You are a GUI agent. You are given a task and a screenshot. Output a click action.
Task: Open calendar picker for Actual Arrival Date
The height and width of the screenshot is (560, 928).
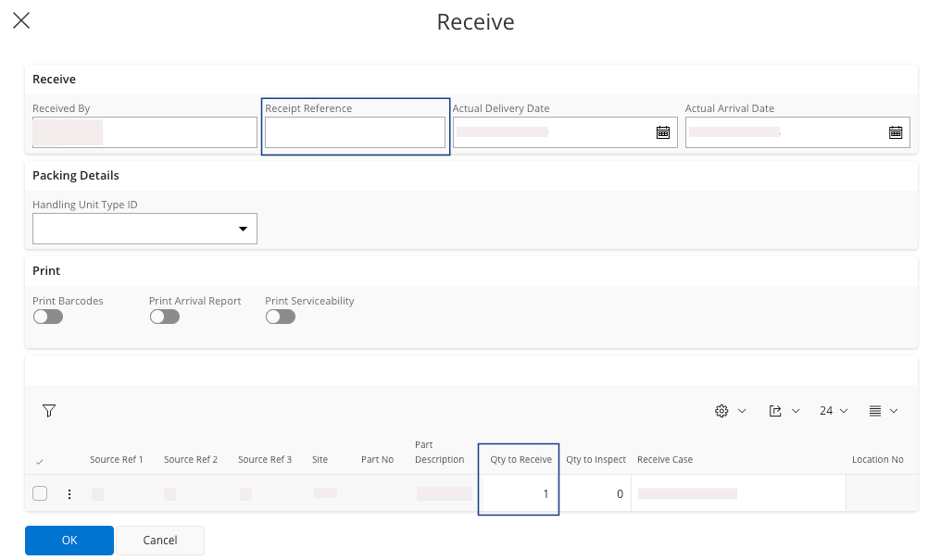[x=896, y=132]
